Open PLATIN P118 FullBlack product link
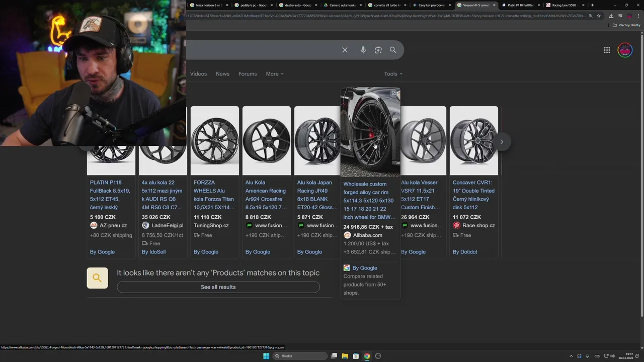The width and height of the screenshot is (644, 362). pyautogui.click(x=110, y=195)
